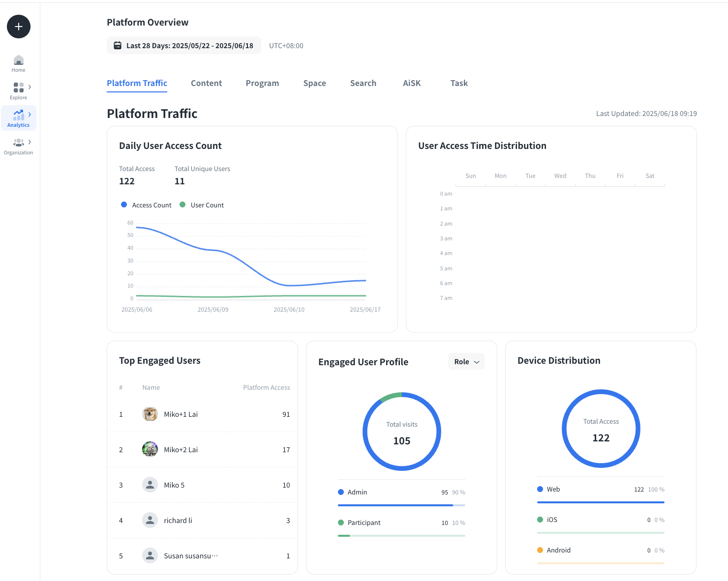
Task: Open the Role dropdown in Engaged User Profile
Action: point(466,362)
